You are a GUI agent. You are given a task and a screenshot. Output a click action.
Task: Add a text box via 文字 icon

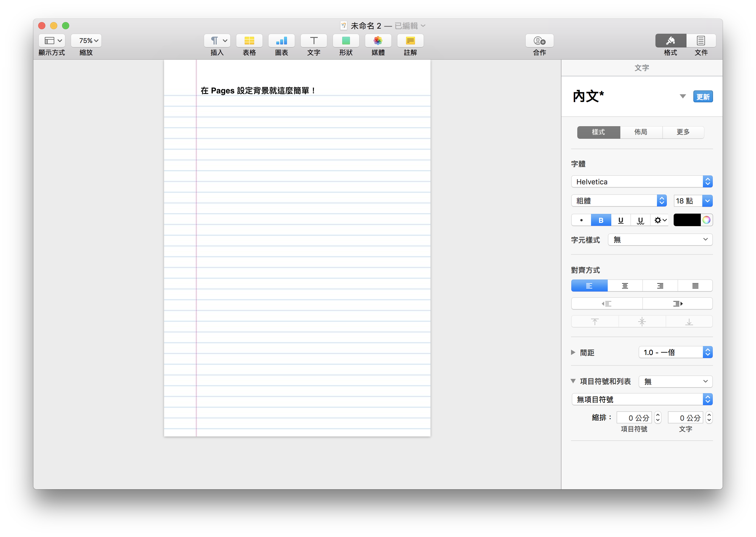coord(314,41)
